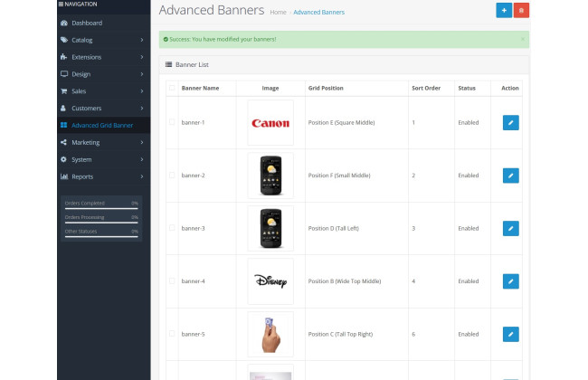Open Dashboard in the sidebar

tap(104, 23)
